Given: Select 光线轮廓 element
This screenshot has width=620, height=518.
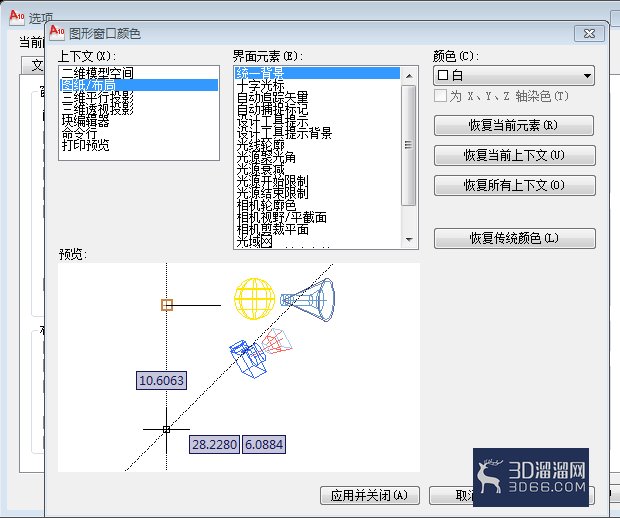Looking at the screenshot, I should point(317,145).
